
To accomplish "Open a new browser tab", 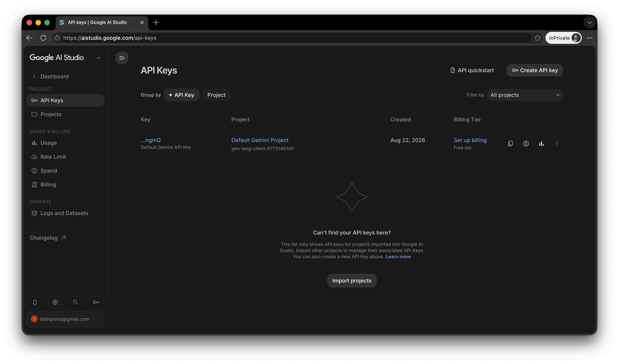I will click(156, 22).
